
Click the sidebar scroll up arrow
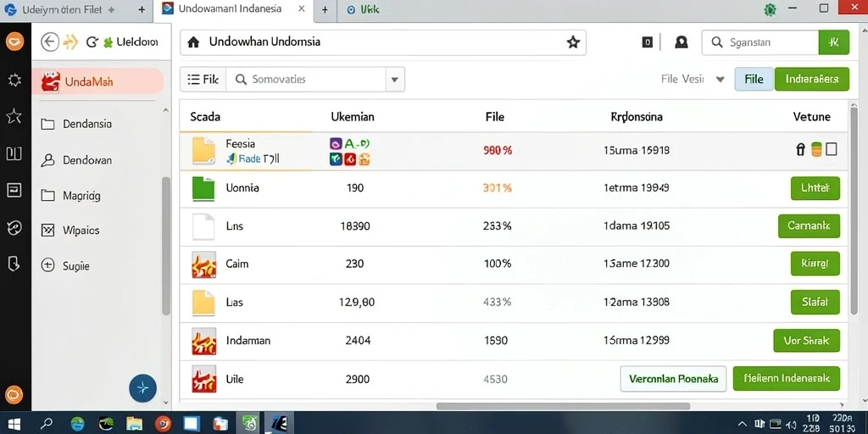point(165,110)
